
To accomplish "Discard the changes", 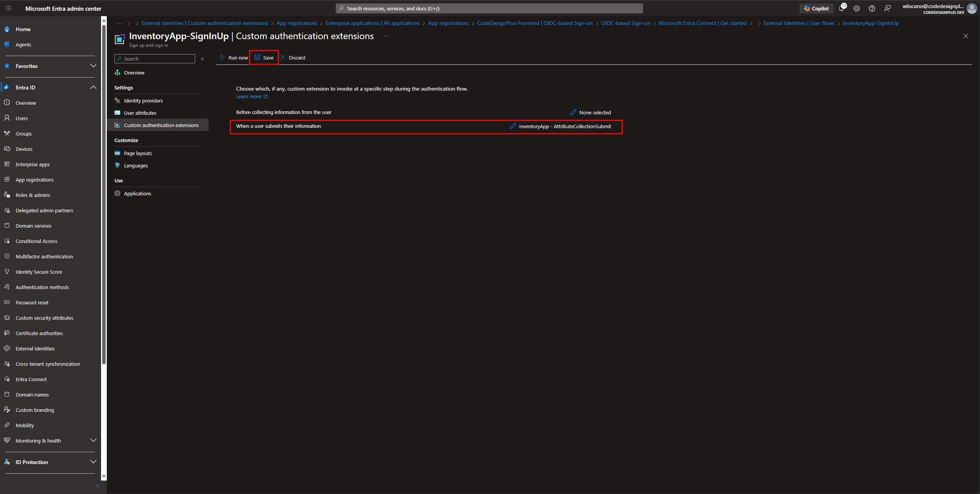I will (293, 58).
